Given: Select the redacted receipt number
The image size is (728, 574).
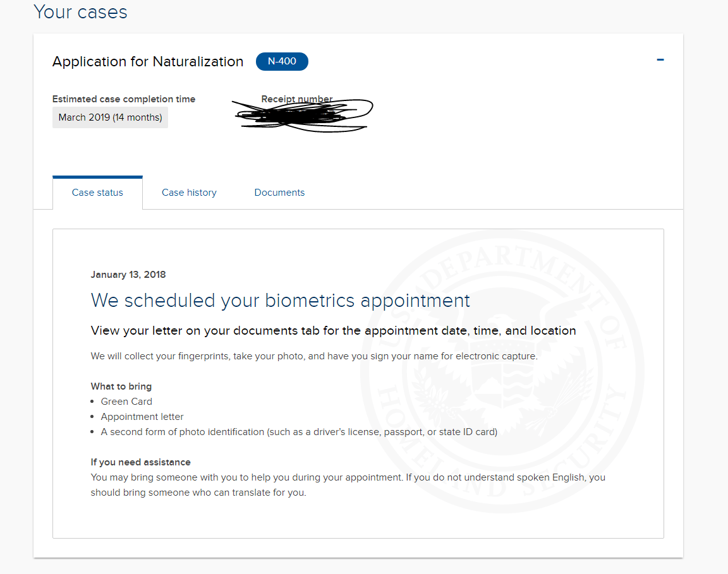Looking at the screenshot, I should [303, 115].
